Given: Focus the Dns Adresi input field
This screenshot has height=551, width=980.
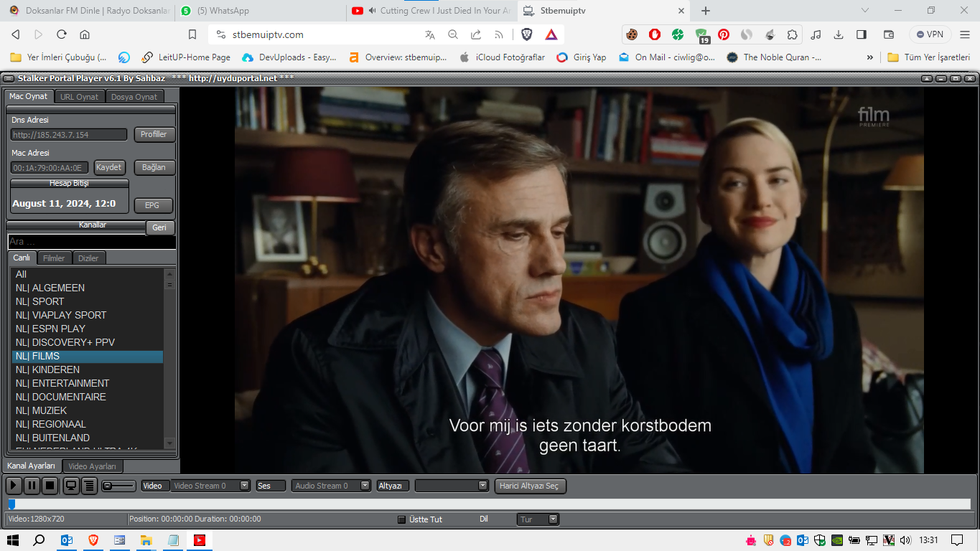Looking at the screenshot, I should pos(69,135).
